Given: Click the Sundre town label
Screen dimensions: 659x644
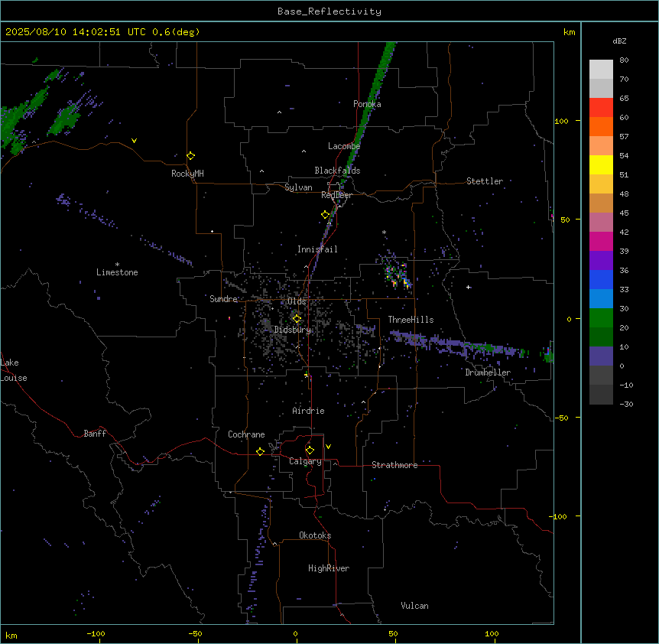Looking at the screenshot, I should coord(223,299).
